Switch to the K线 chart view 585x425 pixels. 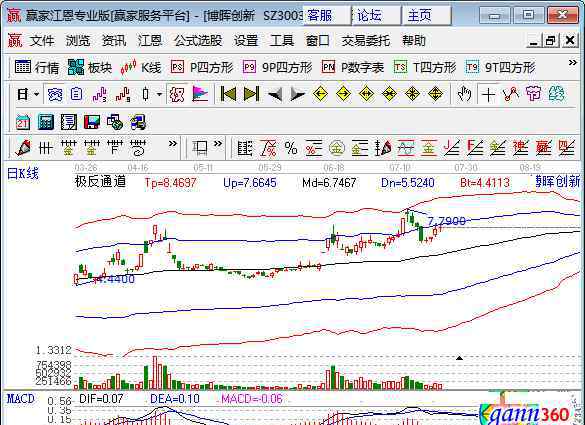click(x=141, y=68)
